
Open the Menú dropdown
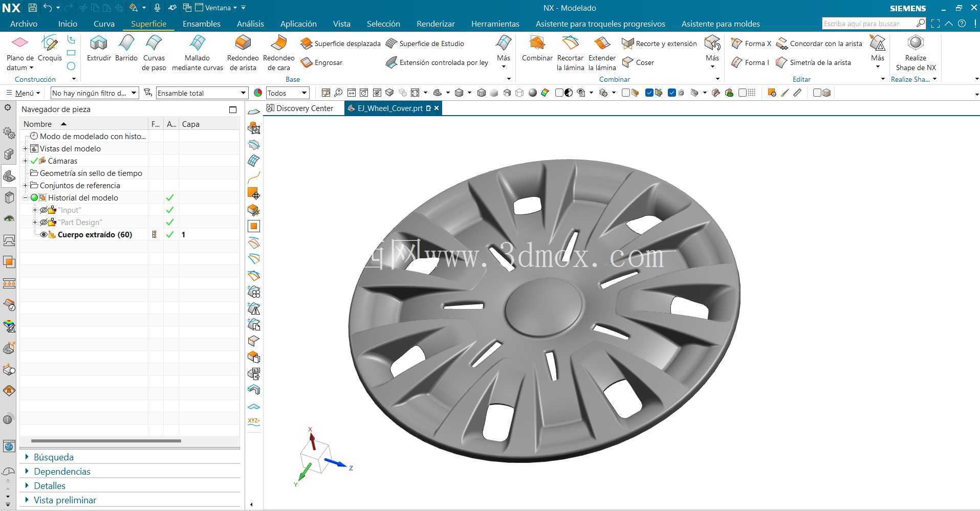coord(23,93)
